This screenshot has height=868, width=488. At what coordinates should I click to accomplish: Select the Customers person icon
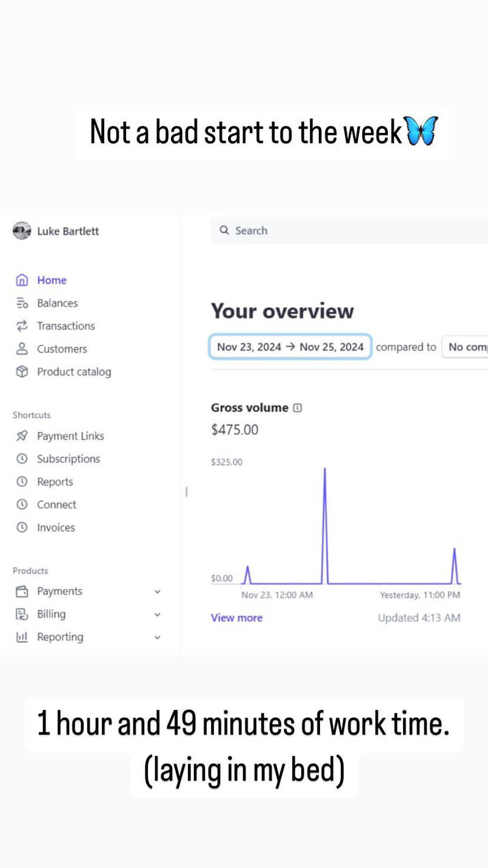(x=22, y=349)
